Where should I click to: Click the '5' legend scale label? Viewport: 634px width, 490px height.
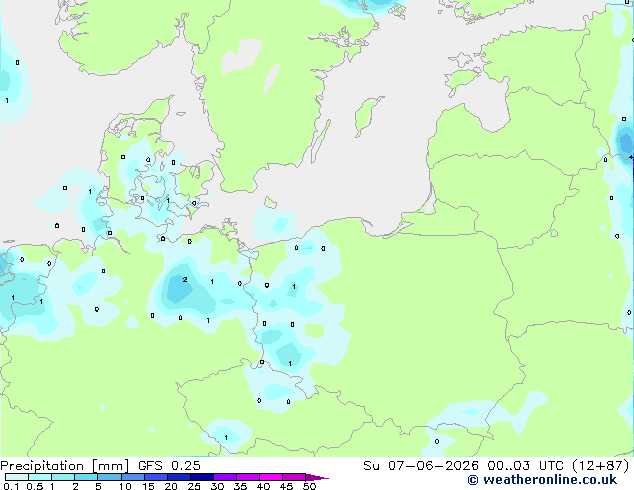[x=98, y=486]
